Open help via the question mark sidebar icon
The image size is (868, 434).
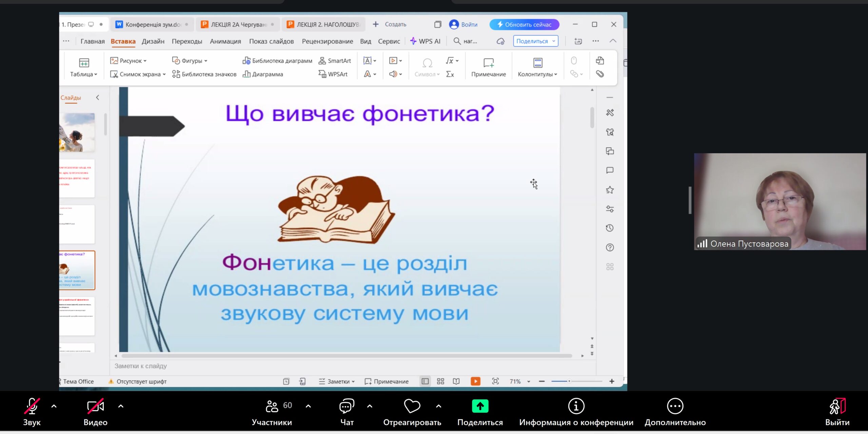click(610, 247)
